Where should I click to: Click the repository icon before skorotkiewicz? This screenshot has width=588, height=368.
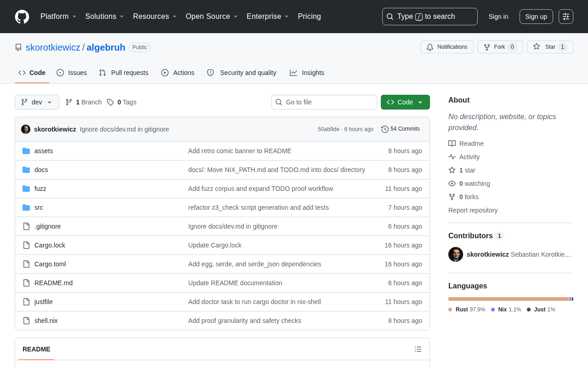[x=18, y=47]
